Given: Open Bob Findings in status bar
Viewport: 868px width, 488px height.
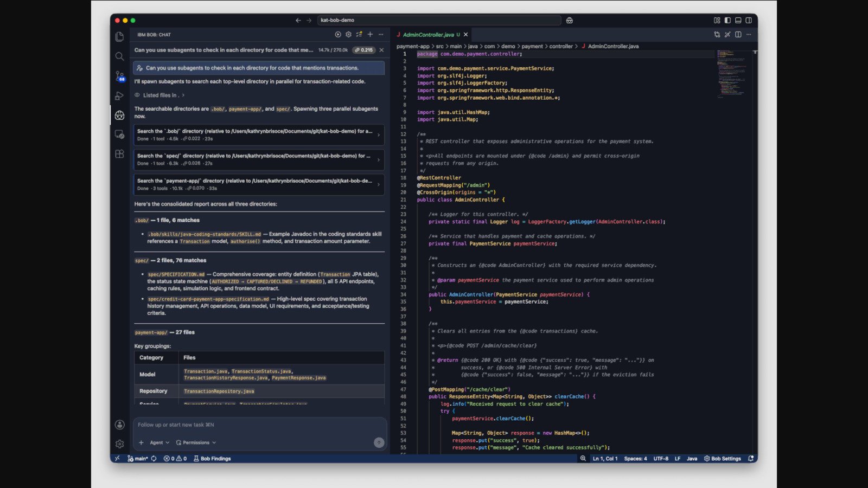Looking at the screenshot, I should pos(212,459).
